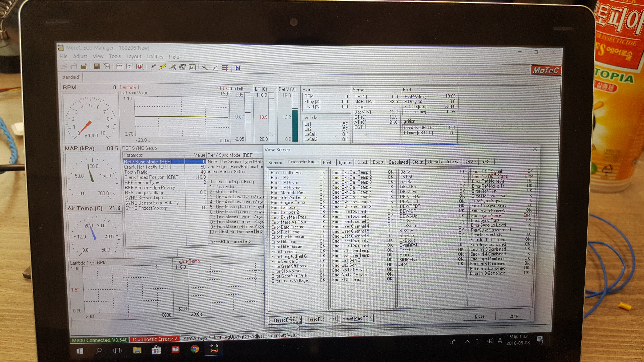Open the Windows Start menu
The width and height of the screenshot is (644, 362).
click(x=80, y=351)
